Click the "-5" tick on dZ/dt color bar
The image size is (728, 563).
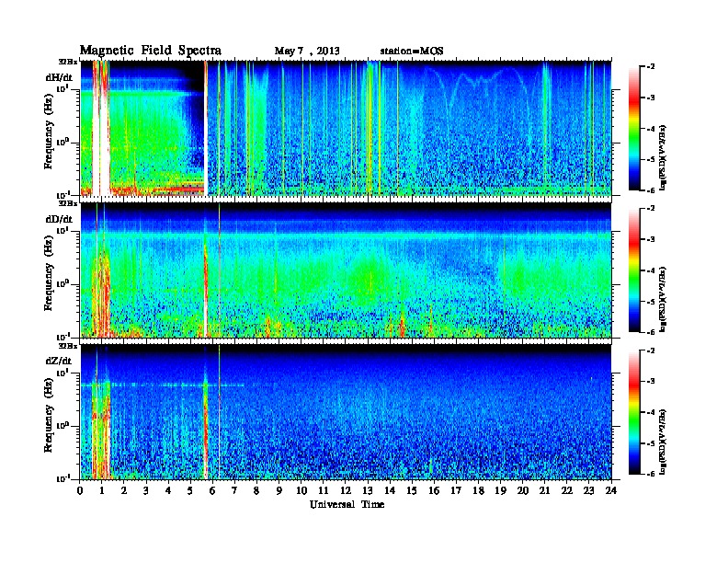tap(652, 443)
